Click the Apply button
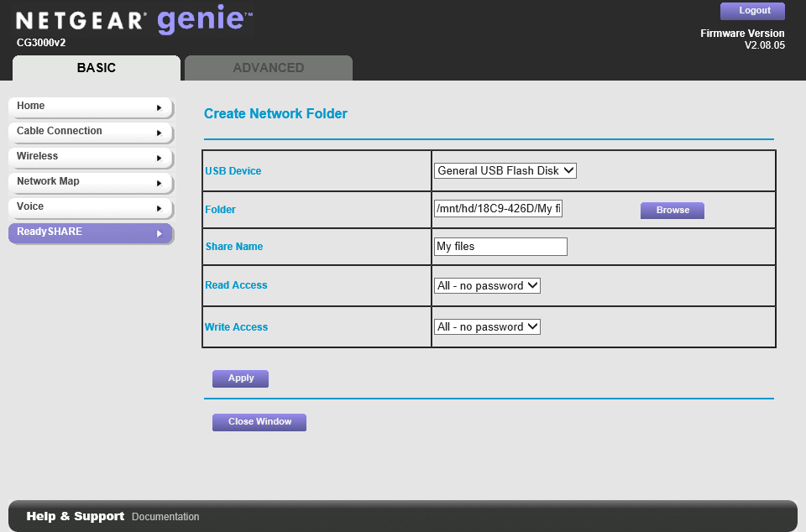The width and height of the screenshot is (806, 532). click(240, 378)
